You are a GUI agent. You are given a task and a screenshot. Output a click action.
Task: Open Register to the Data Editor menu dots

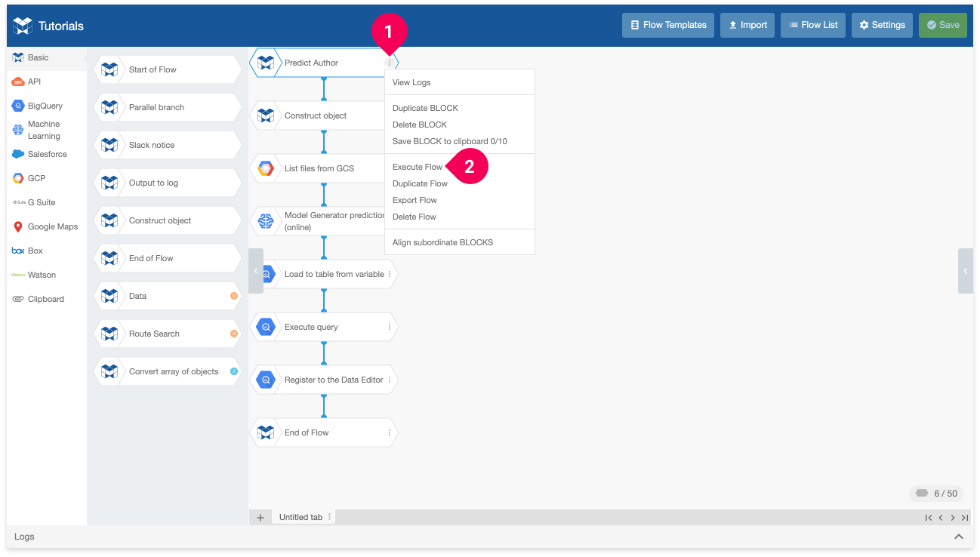(390, 380)
